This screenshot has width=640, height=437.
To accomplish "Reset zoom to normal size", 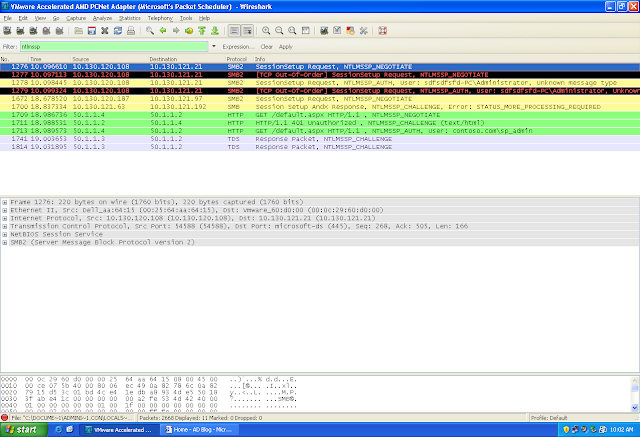I will 292,31.
